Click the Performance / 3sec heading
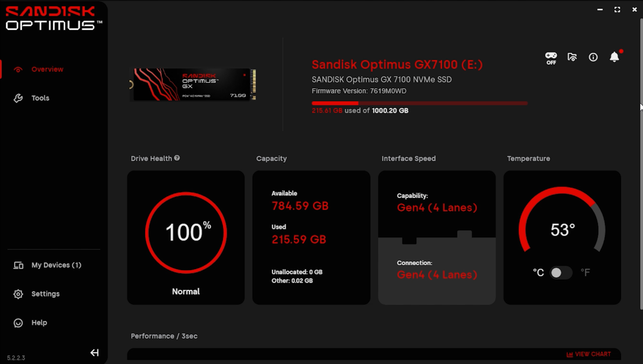This screenshot has width=643, height=364. pyautogui.click(x=164, y=336)
